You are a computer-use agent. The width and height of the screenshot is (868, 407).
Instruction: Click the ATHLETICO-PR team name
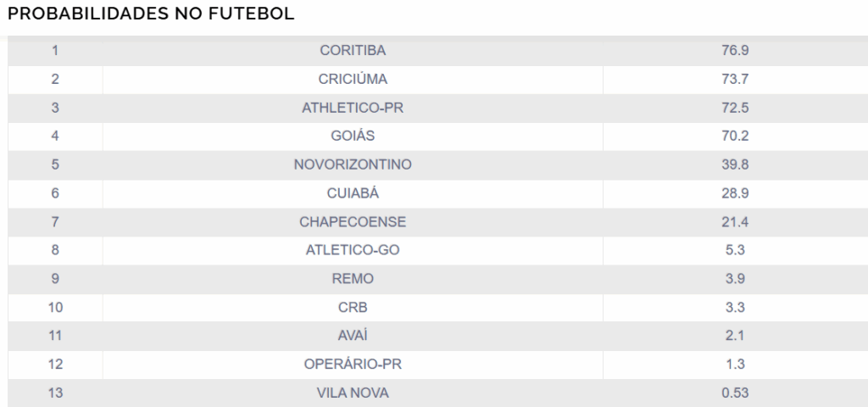click(x=353, y=108)
